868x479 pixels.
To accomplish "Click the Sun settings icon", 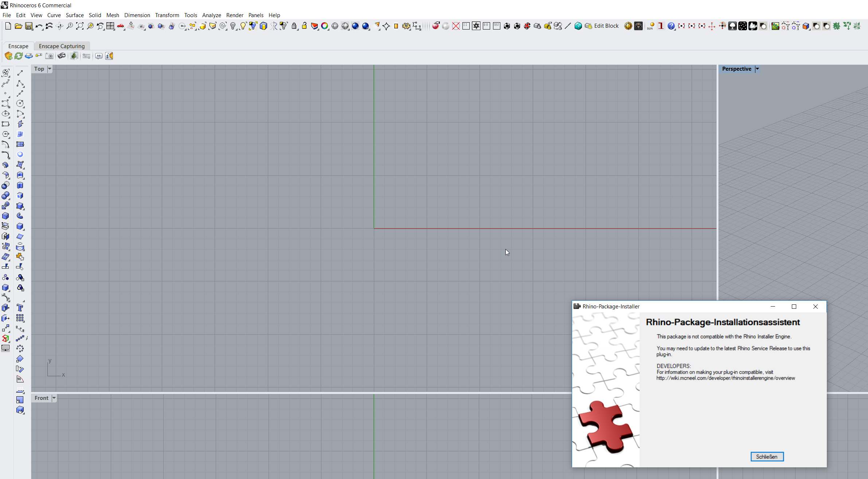I will click(x=650, y=26).
